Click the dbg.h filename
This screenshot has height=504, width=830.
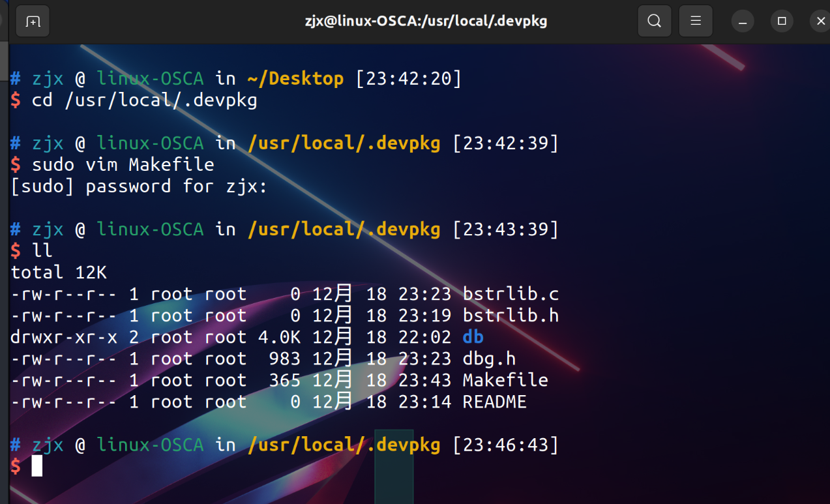(489, 359)
